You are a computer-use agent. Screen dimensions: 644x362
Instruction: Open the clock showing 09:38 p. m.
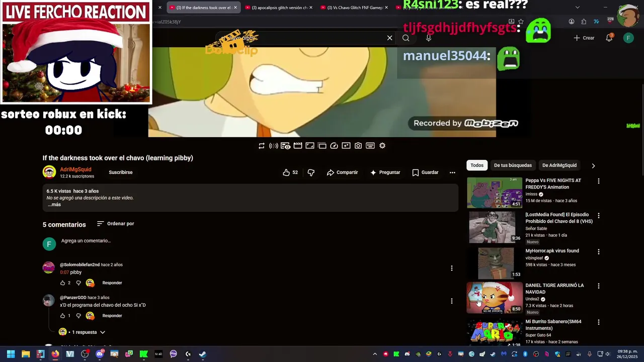[627, 354]
